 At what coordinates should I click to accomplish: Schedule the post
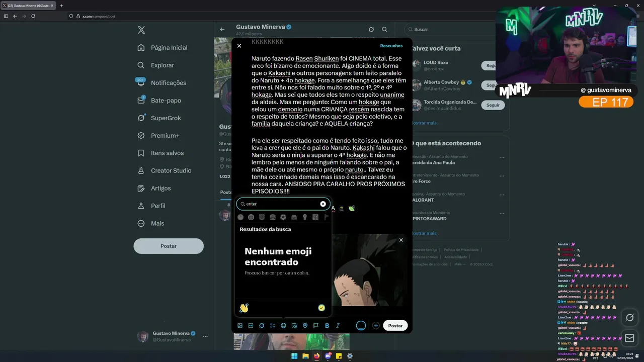(x=294, y=326)
